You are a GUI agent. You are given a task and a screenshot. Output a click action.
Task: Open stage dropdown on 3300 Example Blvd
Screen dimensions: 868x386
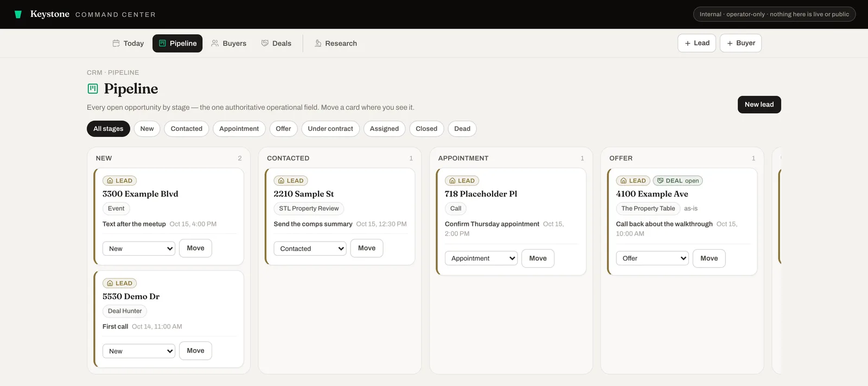click(x=139, y=249)
